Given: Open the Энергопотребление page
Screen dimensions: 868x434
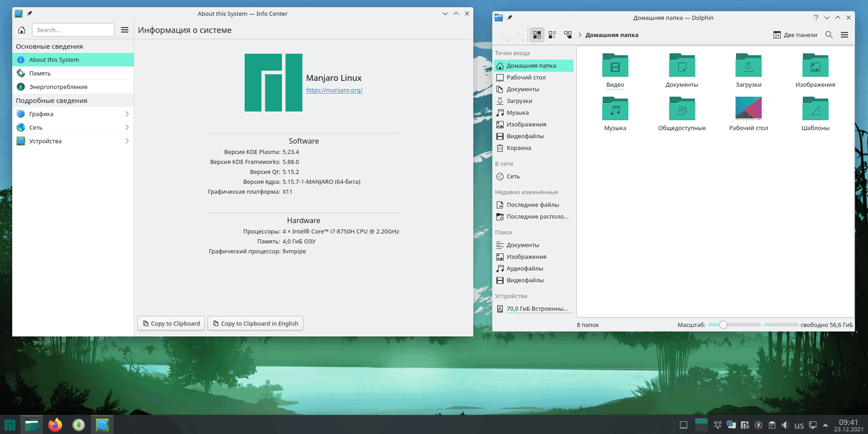Looking at the screenshot, I should point(73,87).
